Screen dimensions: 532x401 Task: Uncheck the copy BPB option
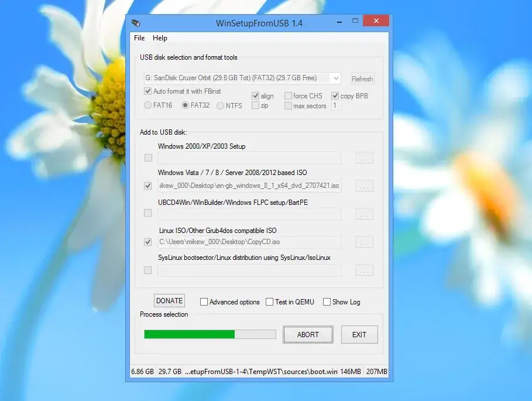(335, 95)
